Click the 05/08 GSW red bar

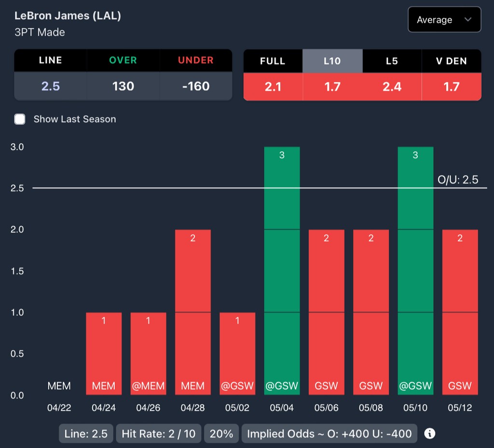(371, 312)
